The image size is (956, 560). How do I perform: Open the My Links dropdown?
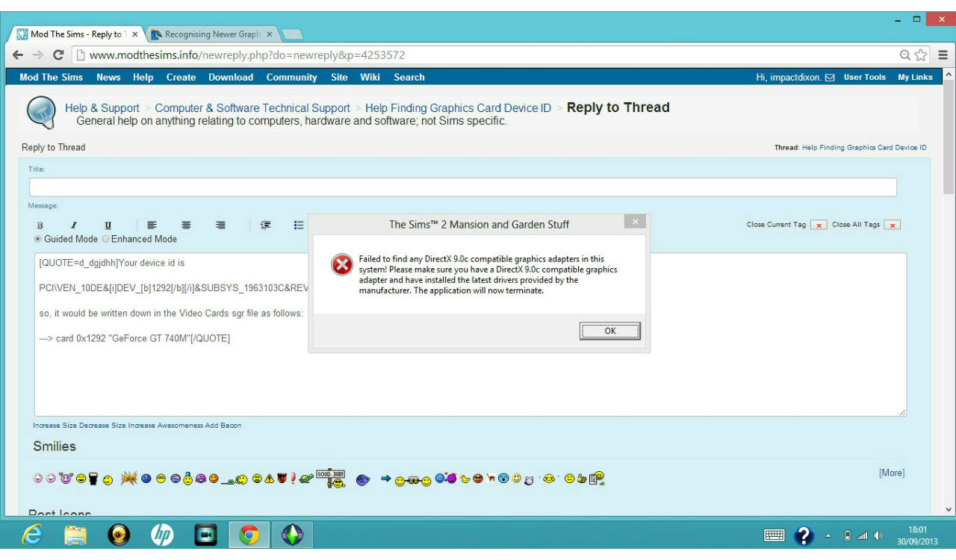[915, 77]
